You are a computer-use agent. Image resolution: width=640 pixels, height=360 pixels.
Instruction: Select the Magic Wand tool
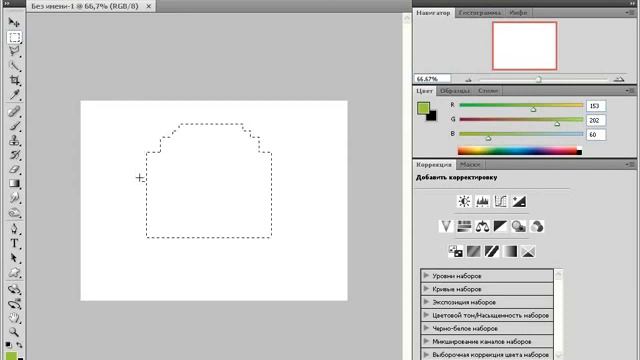pyautogui.click(x=14, y=65)
